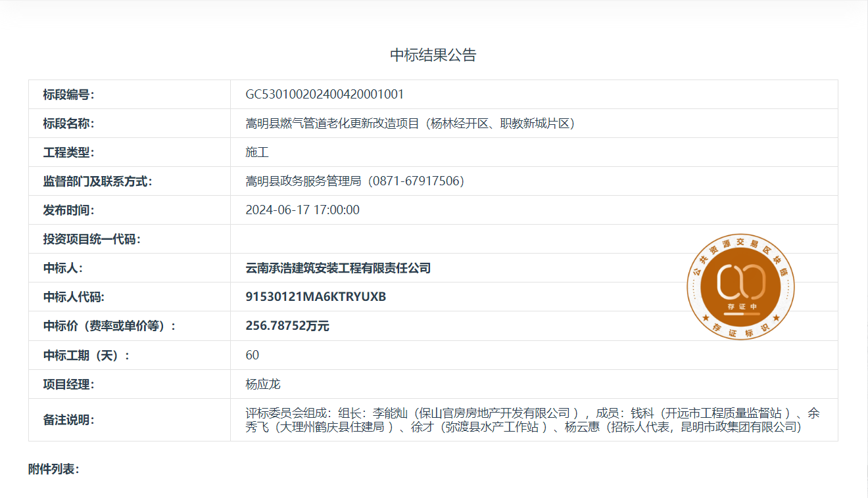Click the 标段编号 row label
This screenshot has width=868, height=498.
[69, 95]
